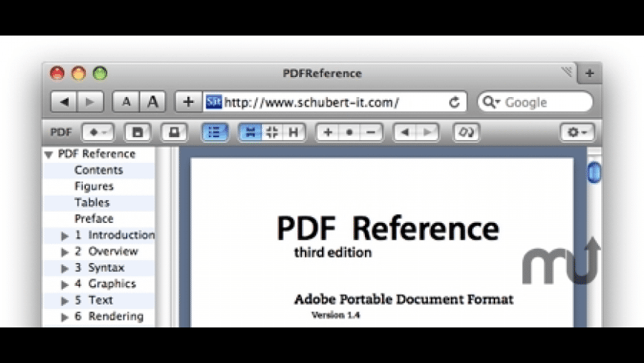Click the yellow minimize button
The height and width of the screenshot is (363, 644).
(x=78, y=73)
